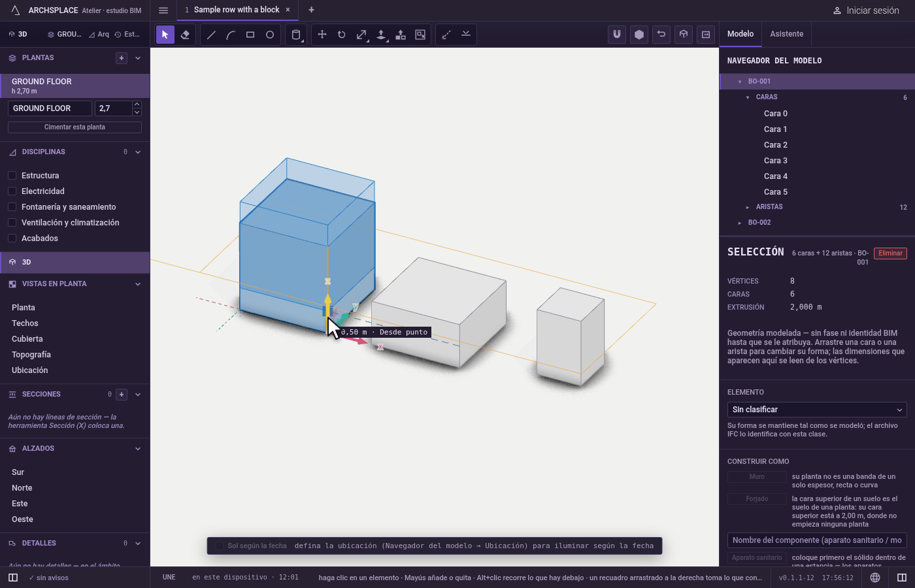Click Cimentar esta planta button
The image size is (915, 588).
(x=75, y=127)
